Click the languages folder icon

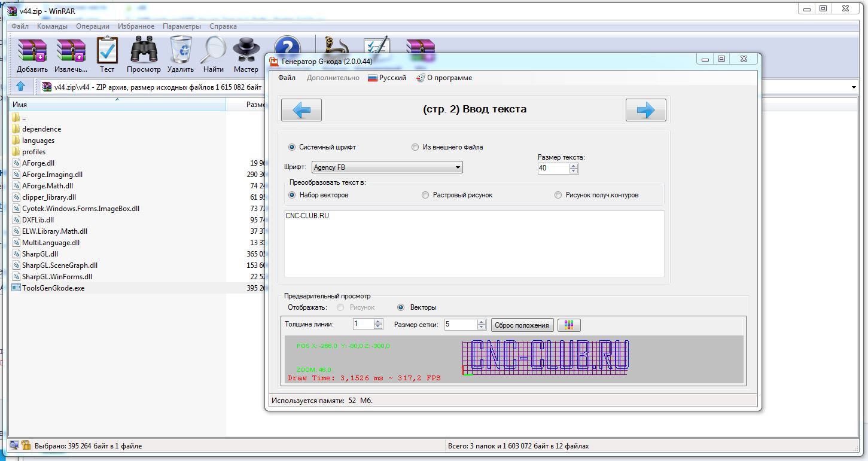coord(16,141)
